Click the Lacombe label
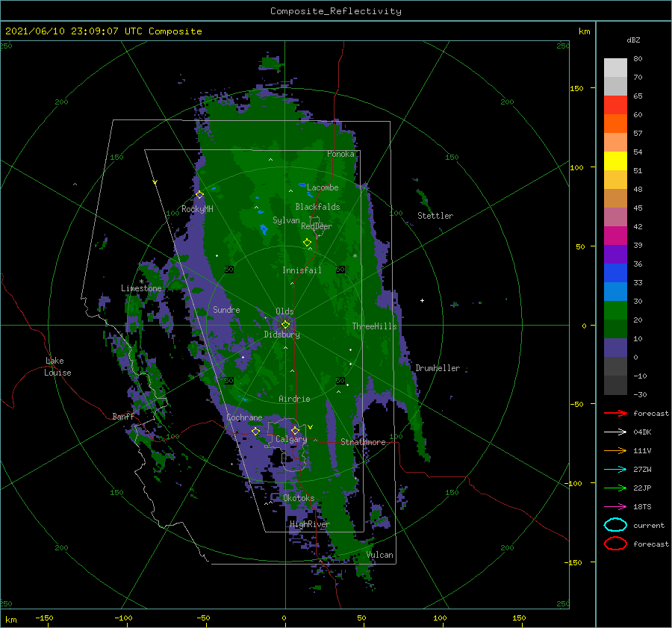Viewport: 672px width, 628px height. coord(323,187)
